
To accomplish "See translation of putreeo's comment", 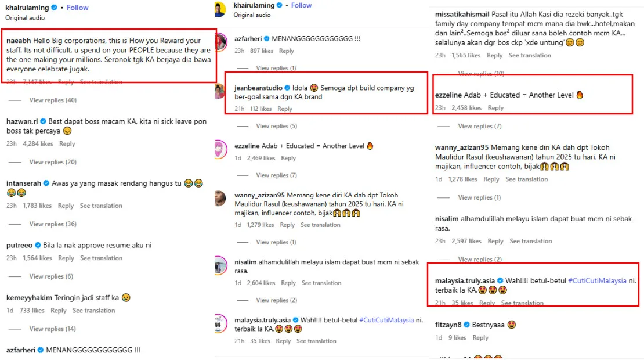I will coord(102,258).
